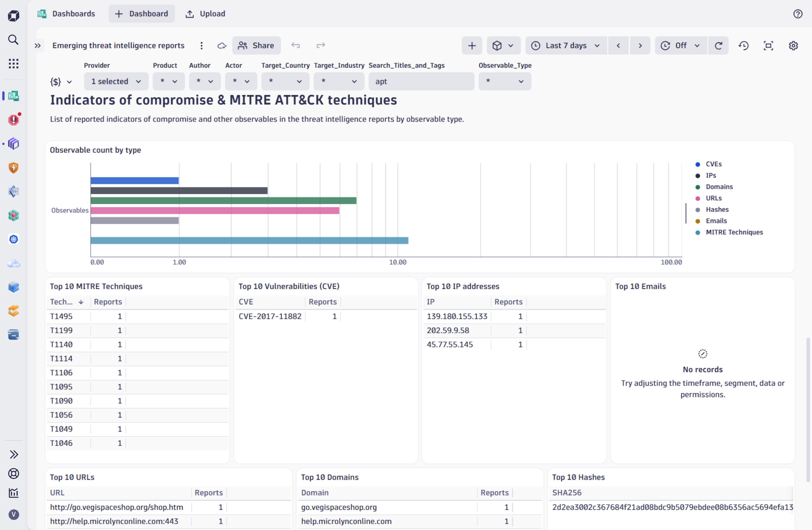Open the user avatar V
812x530 pixels.
click(x=14, y=514)
